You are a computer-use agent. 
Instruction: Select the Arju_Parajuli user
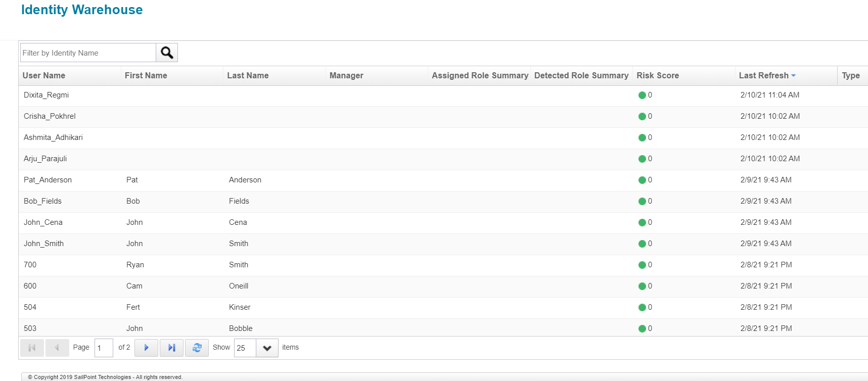click(x=45, y=159)
